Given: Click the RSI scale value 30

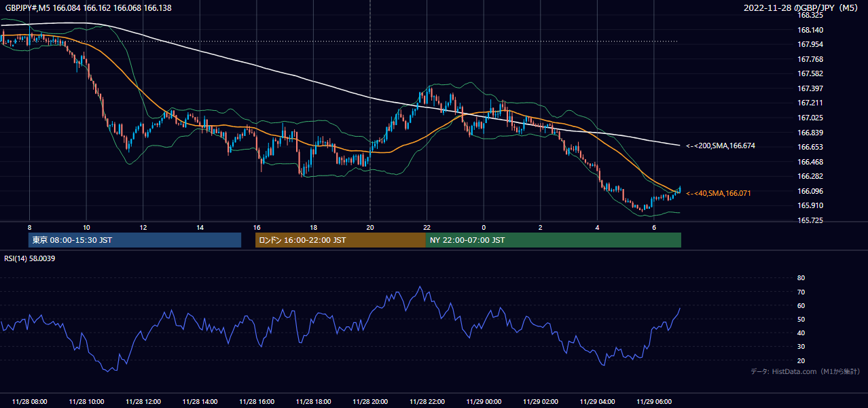Looking at the screenshot, I should click(801, 346).
